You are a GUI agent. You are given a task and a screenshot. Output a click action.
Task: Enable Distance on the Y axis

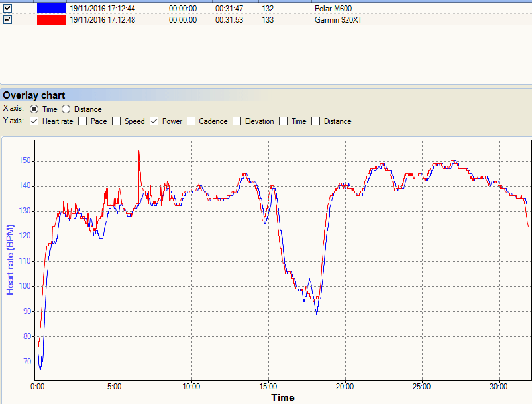tap(317, 121)
